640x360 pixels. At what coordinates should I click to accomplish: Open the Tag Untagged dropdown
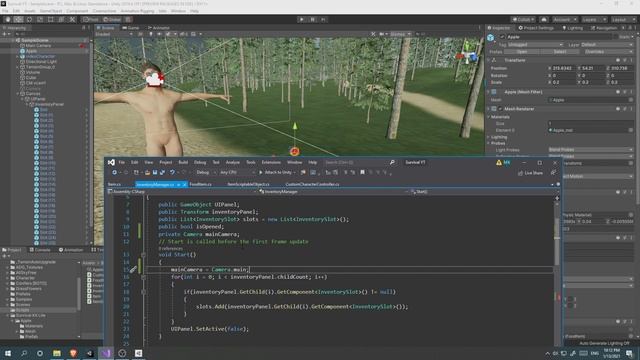click(536, 44)
